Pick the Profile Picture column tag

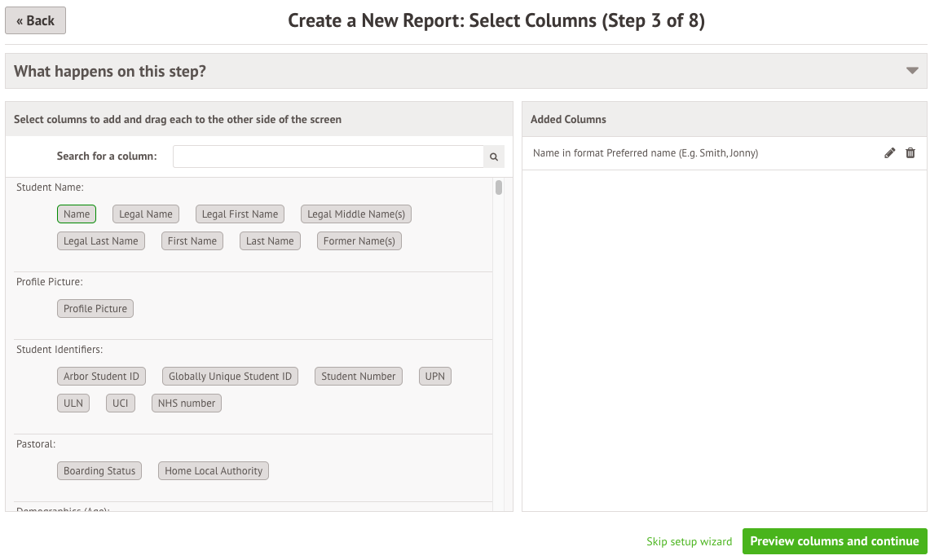[95, 309]
